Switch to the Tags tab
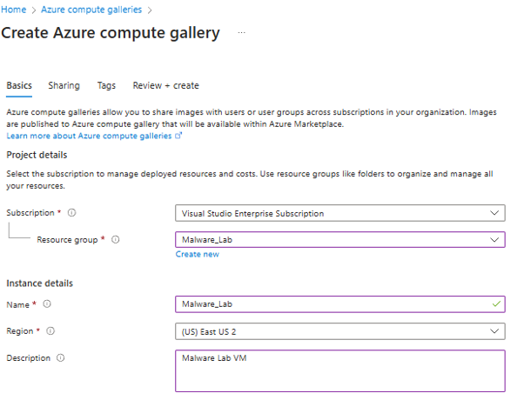 click(106, 85)
